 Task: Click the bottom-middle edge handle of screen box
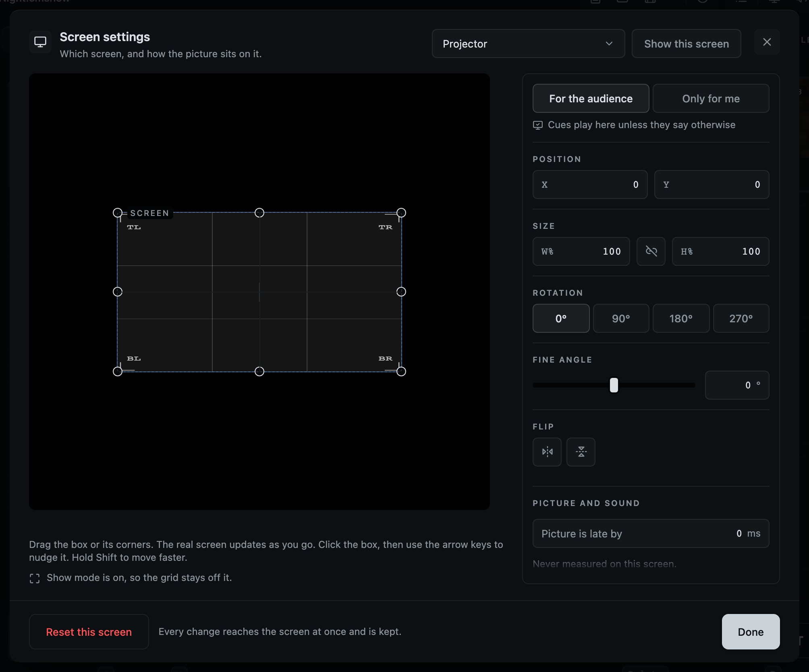pyautogui.click(x=259, y=371)
